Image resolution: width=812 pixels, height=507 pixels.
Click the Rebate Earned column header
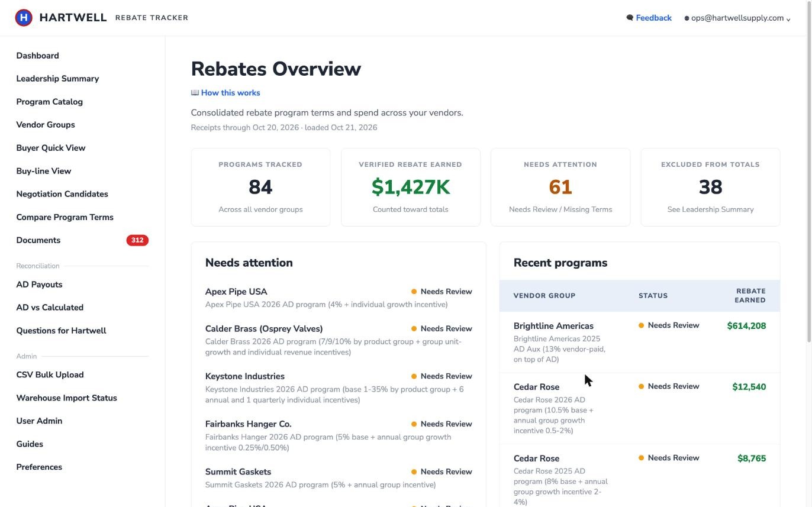click(750, 296)
